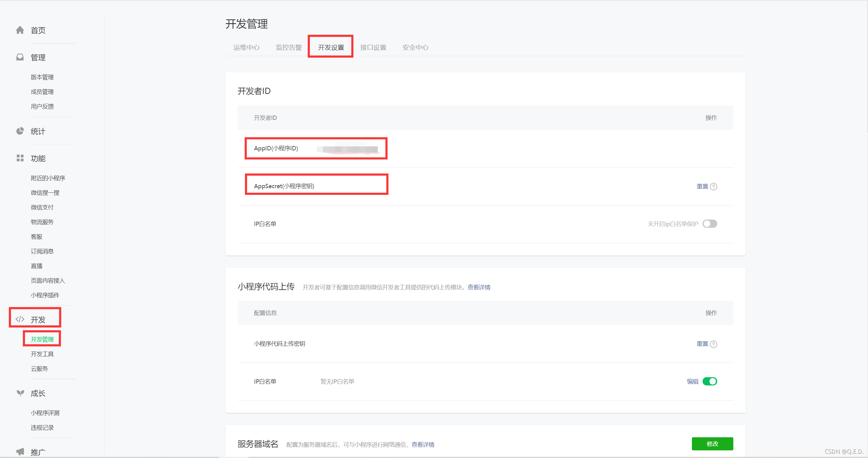Click the inbox icon next to 管理
Screen dimensions: 868x458
[x=20, y=57]
